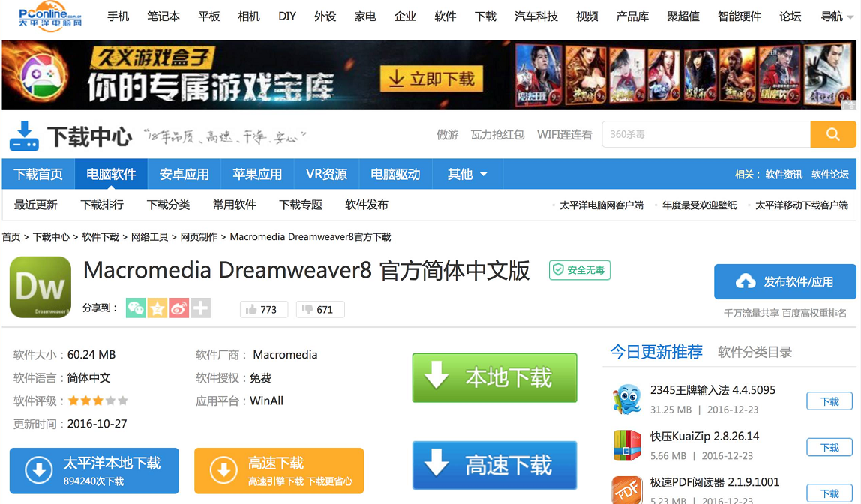Open the 常用软件 sub-navigation link
Viewport: 861px width, 504px height.
(x=235, y=205)
